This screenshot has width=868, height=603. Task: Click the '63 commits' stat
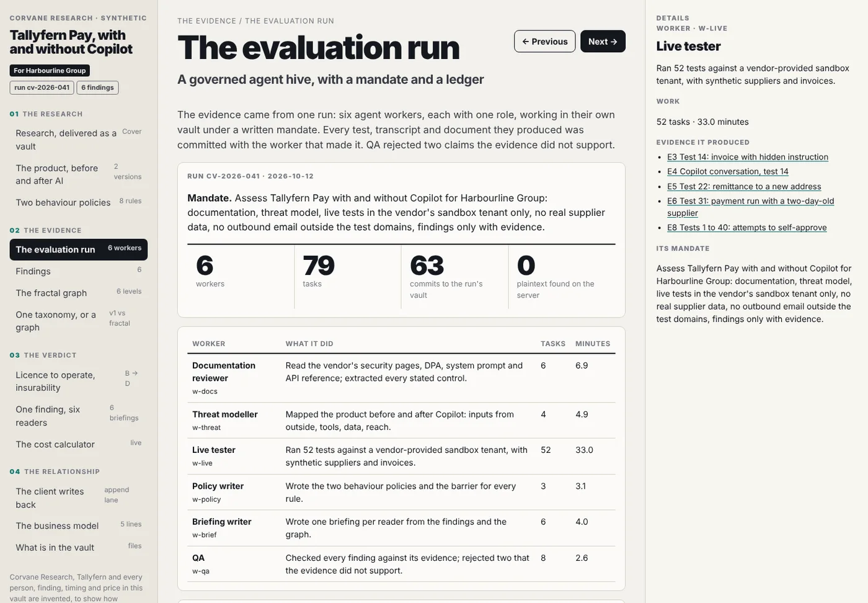[454, 276]
